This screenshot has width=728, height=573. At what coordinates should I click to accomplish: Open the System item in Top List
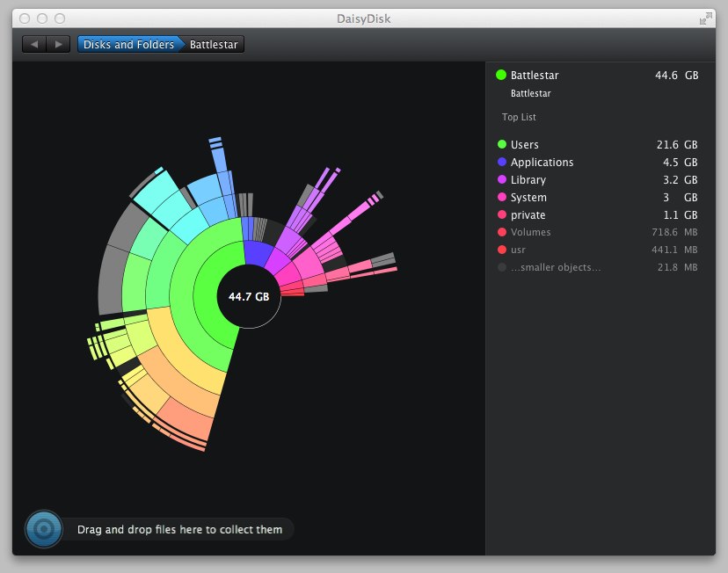[598, 197]
